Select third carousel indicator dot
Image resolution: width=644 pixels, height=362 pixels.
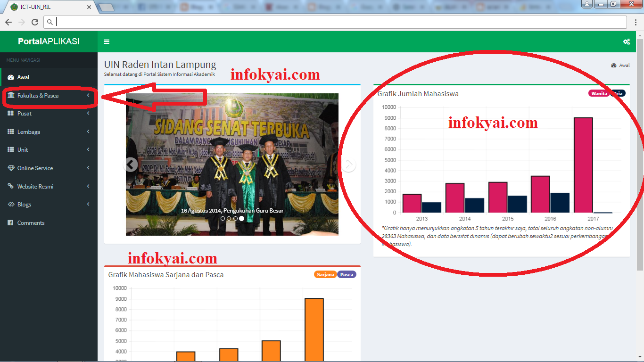point(235,219)
